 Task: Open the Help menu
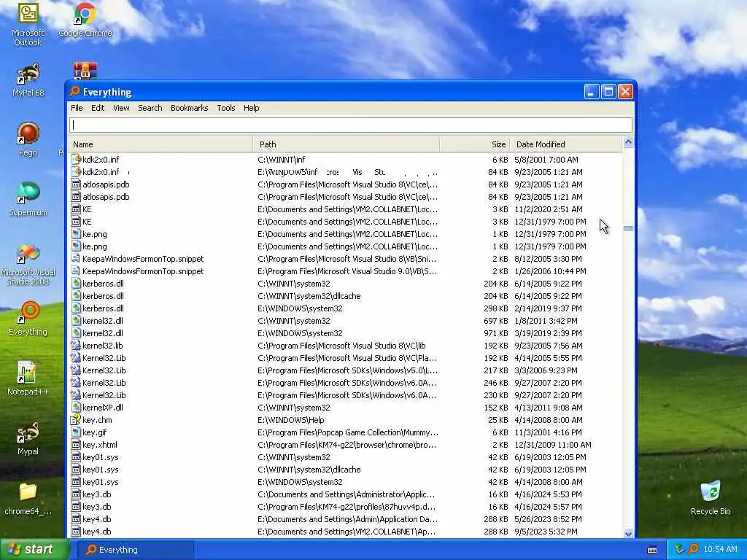[251, 108]
